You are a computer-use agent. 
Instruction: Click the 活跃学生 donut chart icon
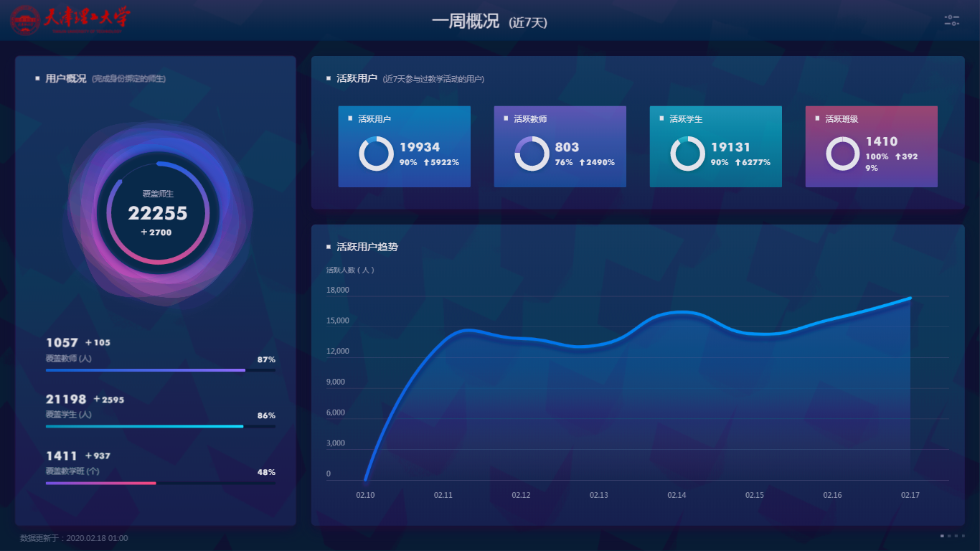pos(687,154)
